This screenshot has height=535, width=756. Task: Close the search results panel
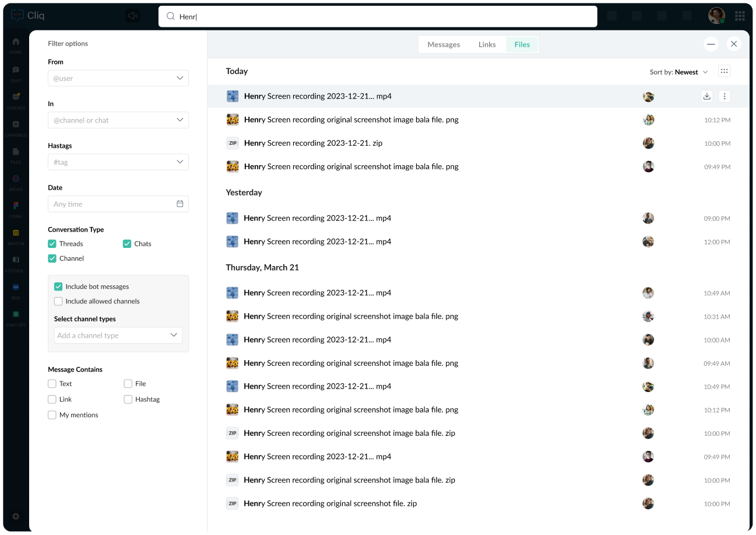(734, 44)
